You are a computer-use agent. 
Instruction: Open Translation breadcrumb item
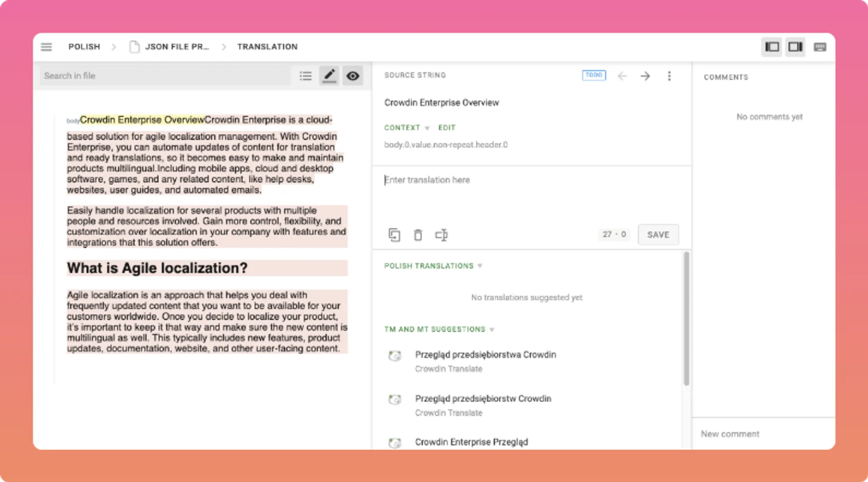tap(267, 47)
